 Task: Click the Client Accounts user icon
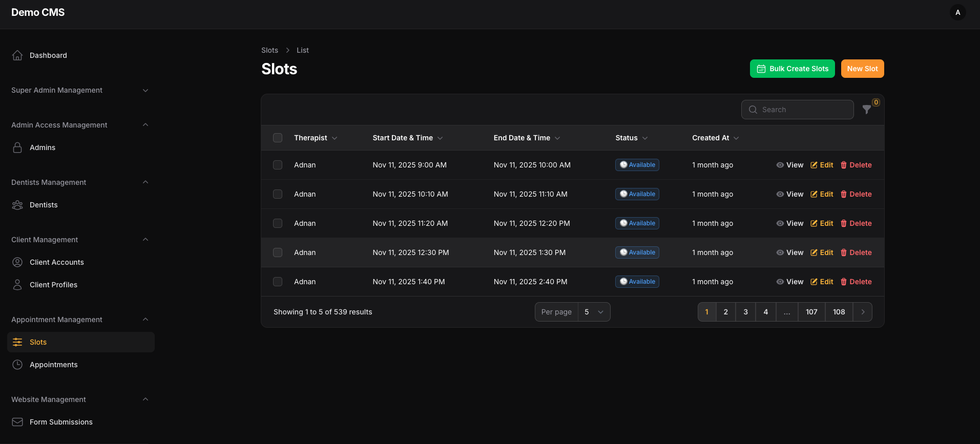[17, 262]
